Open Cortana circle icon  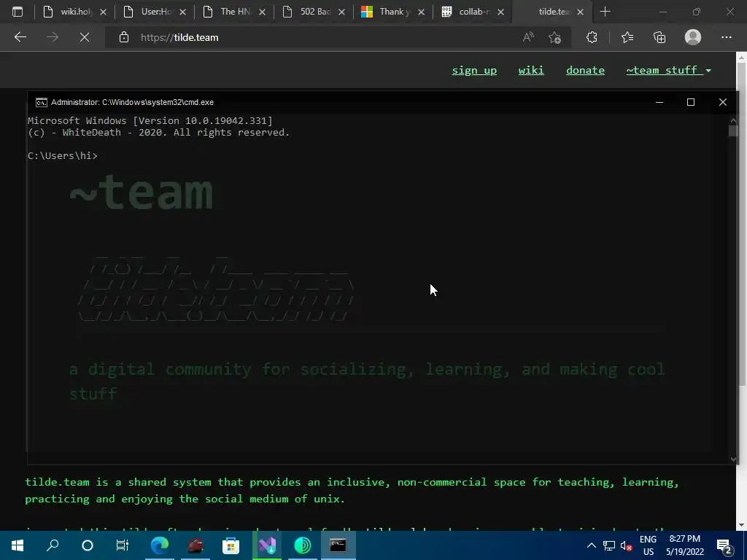click(88, 545)
